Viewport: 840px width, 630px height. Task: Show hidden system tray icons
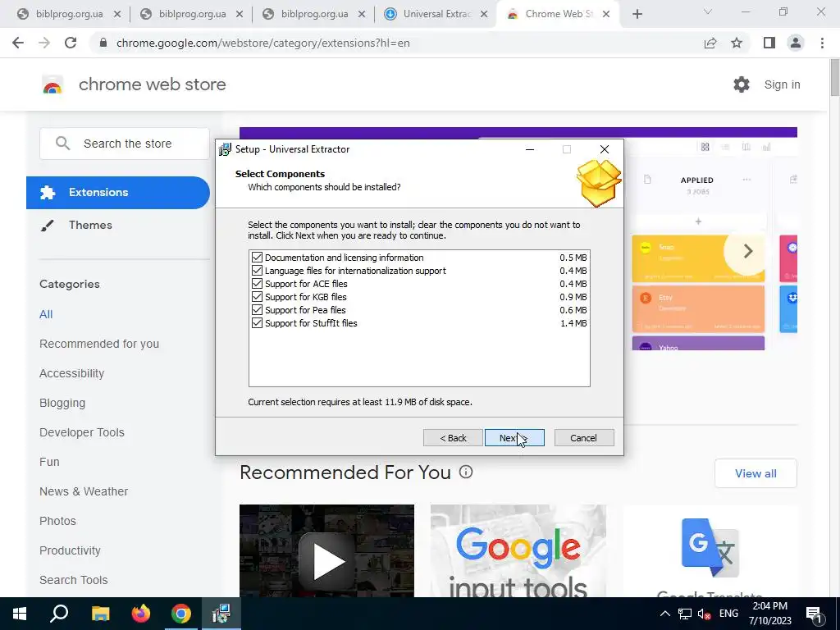click(x=664, y=614)
